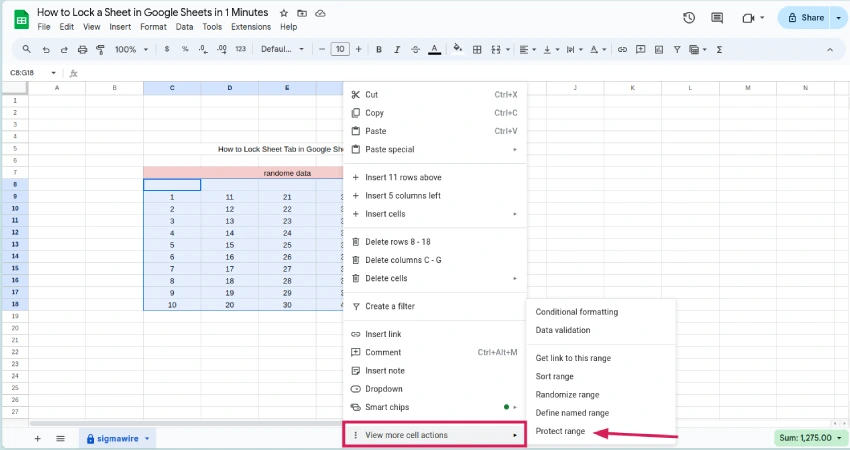Viewport: 850px width, 450px height.
Task: Print the spreadsheet
Action: tap(82, 49)
